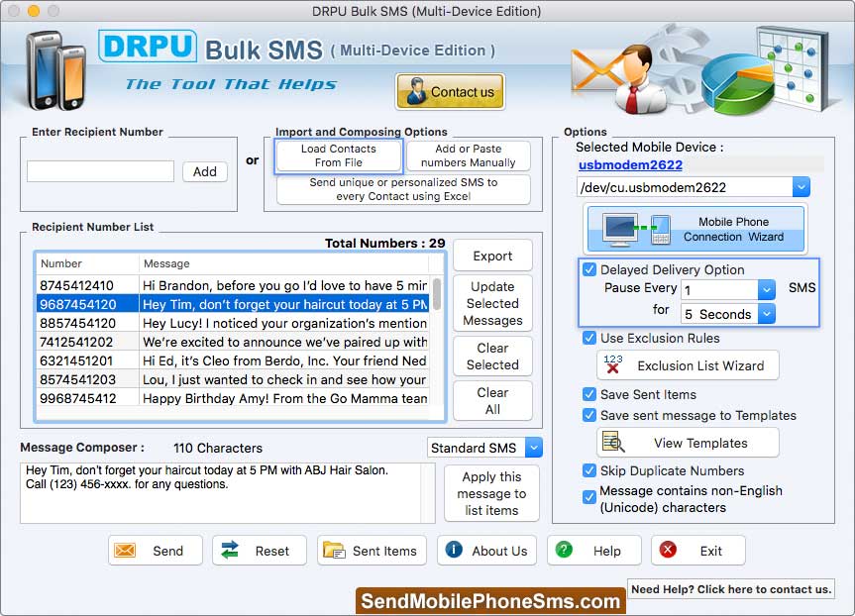Select row with number 7412541202
Viewport: 855px width, 616px height.
[232, 342]
